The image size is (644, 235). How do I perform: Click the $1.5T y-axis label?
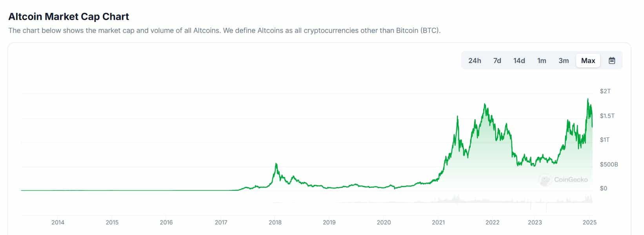pos(607,116)
